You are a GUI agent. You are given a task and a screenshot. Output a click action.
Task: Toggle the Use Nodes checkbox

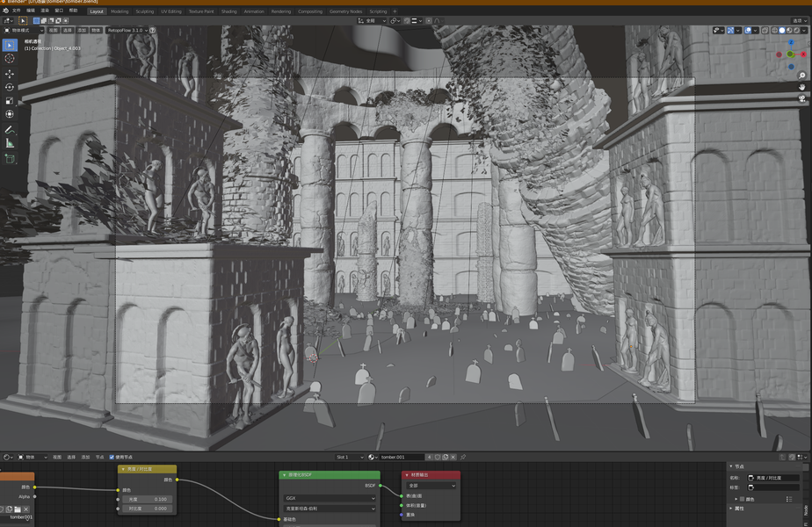coord(112,457)
